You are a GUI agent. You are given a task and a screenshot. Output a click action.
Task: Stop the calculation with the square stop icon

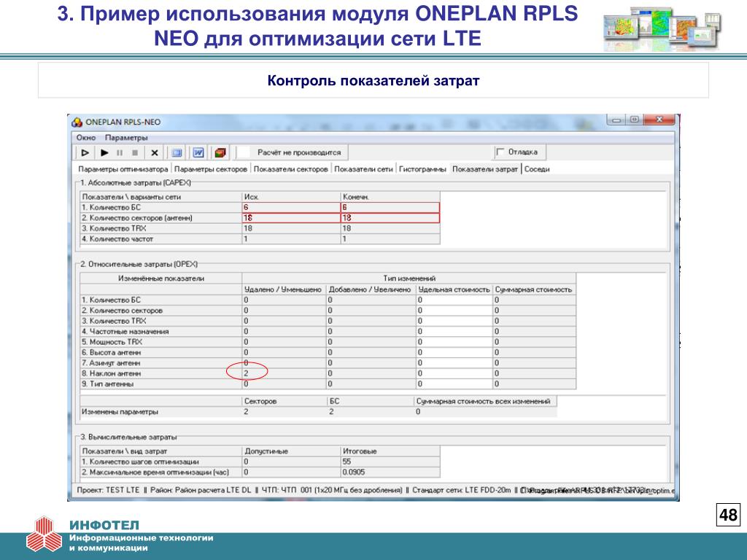tap(135, 153)
